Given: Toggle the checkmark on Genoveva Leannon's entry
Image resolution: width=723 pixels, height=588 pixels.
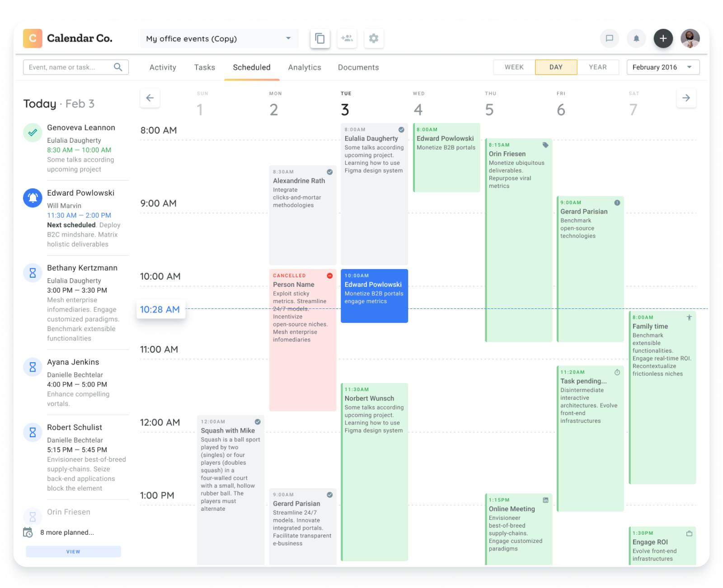Looking at the screenshot, I should coord(32,132).
